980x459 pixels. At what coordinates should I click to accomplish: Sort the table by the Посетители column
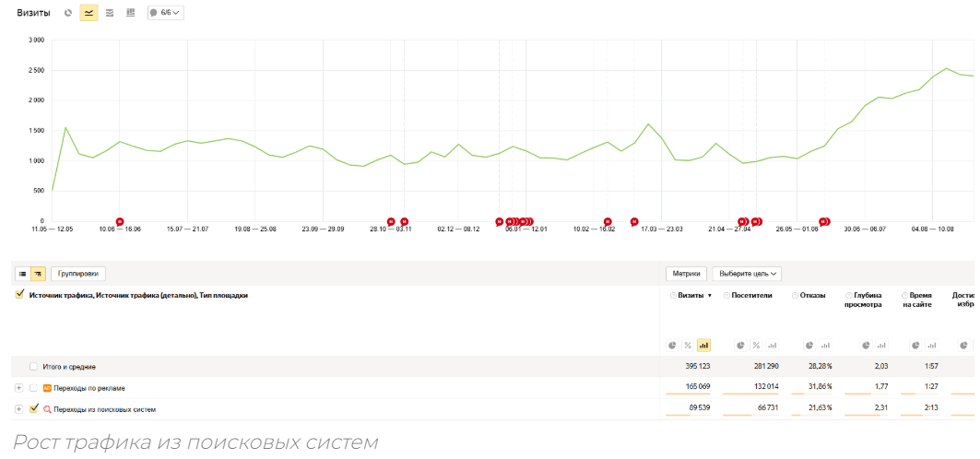(752, 295)
